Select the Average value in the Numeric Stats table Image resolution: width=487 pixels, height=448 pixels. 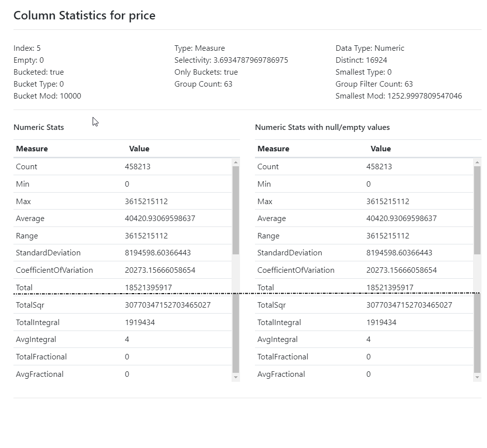pos(160,219)
